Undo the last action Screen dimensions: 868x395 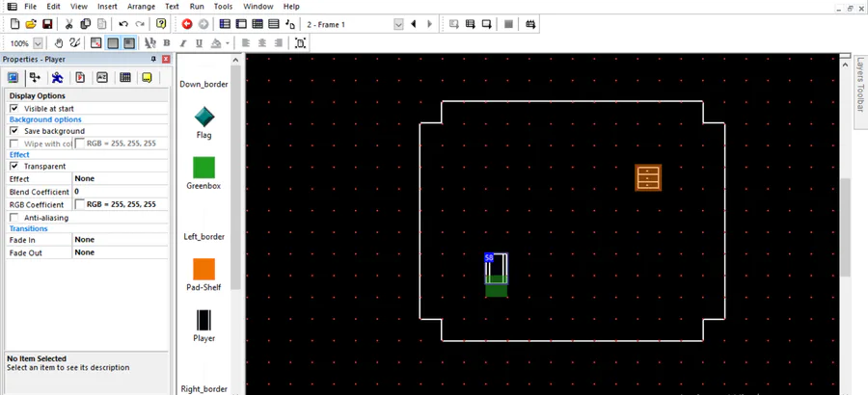pos(122,24)
